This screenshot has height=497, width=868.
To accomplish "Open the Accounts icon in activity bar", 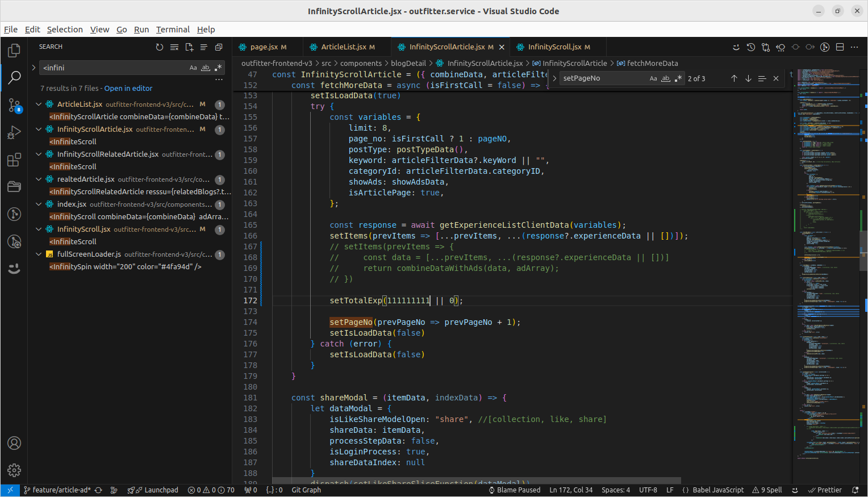I will 14,443.
